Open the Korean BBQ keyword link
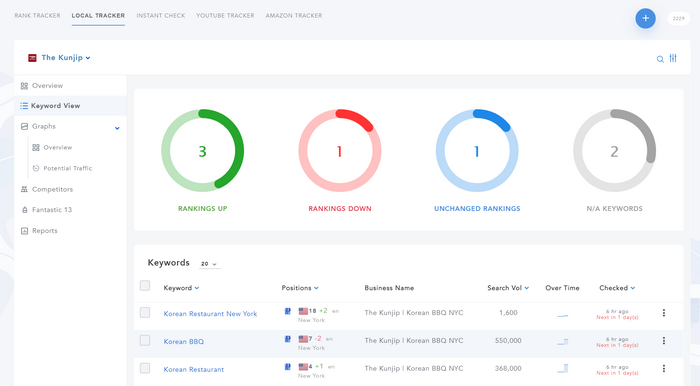Viewport: 700px width, 386px height. click(x=183, y=341)
